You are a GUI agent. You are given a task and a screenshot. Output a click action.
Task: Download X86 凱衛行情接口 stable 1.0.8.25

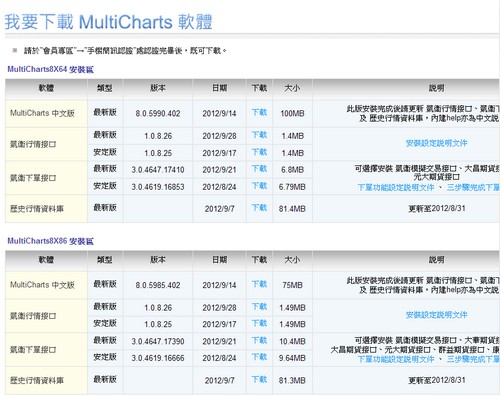coord(259,323)
